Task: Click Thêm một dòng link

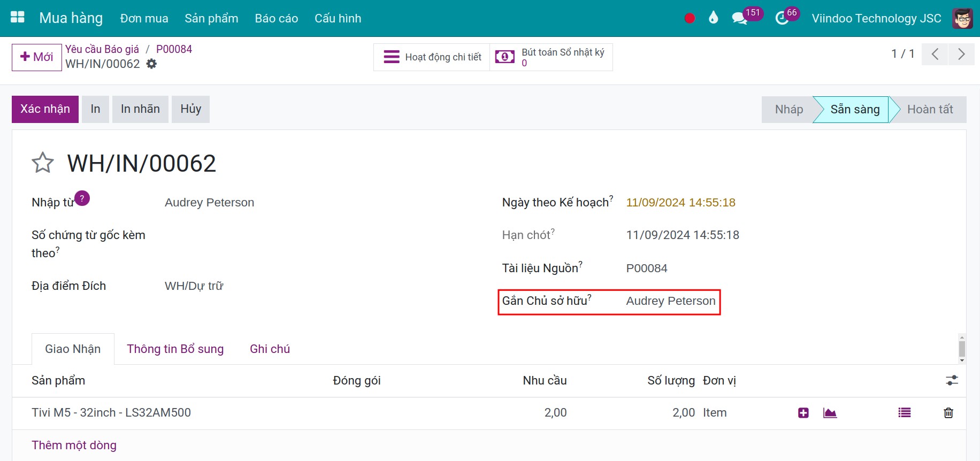Action: click(x=74, y=445)
